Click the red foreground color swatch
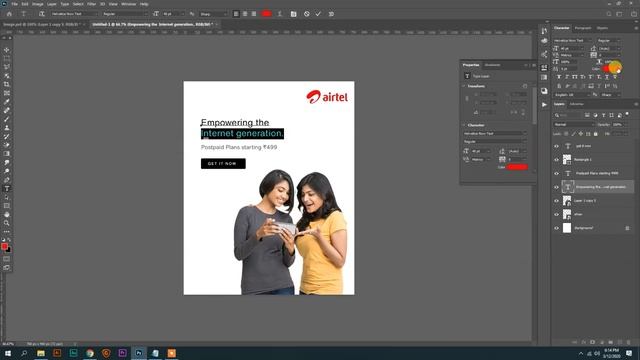The width and height of the screenshot is (640, 360). (4, 247)
